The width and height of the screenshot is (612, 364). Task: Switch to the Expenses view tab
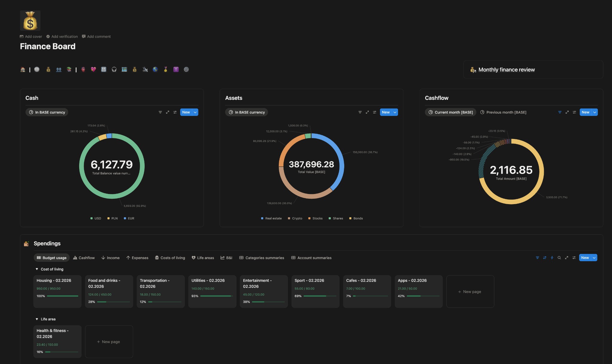[137, 258]
